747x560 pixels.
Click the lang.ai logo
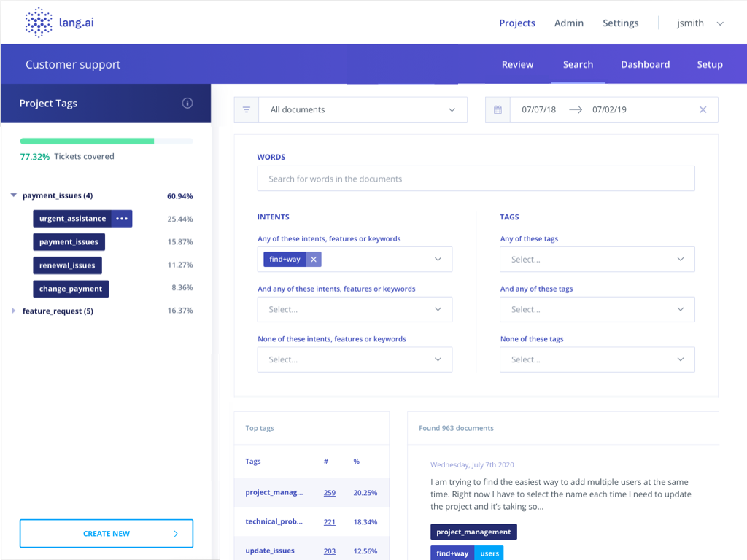point(58,23)
